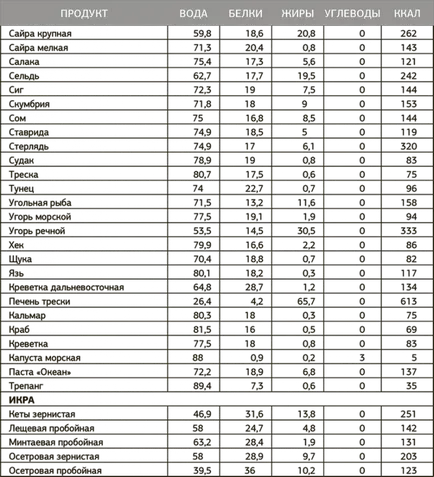This screenshot has height=477, width=434.
Task: Click fat value 11,6 for Угольная рыба
Action: 306,203
